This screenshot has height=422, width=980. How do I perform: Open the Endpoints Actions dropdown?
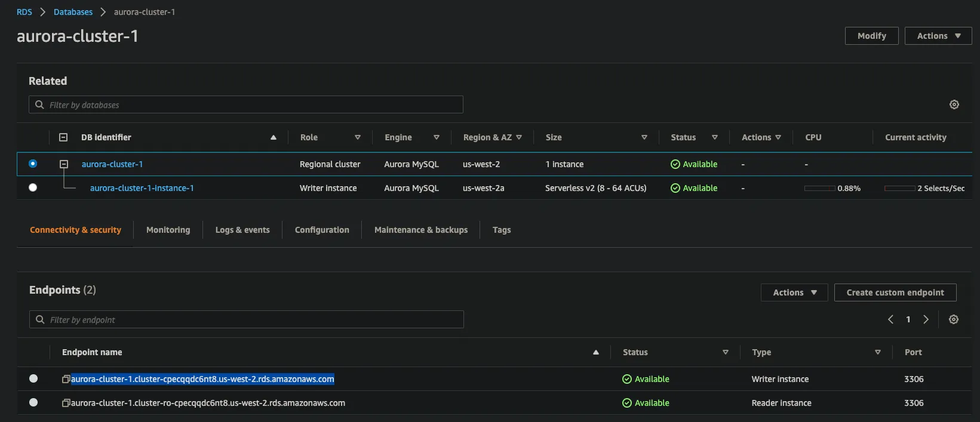pyautogui.click(x=794, y=292)
